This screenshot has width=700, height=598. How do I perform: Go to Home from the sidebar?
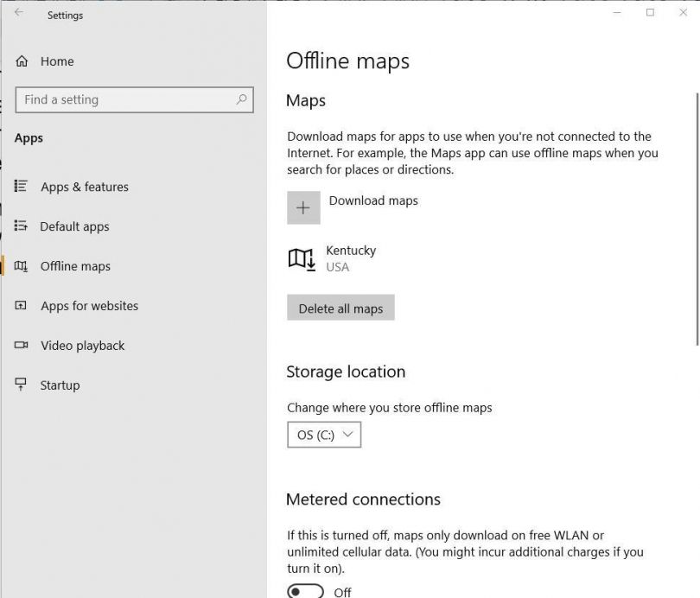tap(58, 60)
